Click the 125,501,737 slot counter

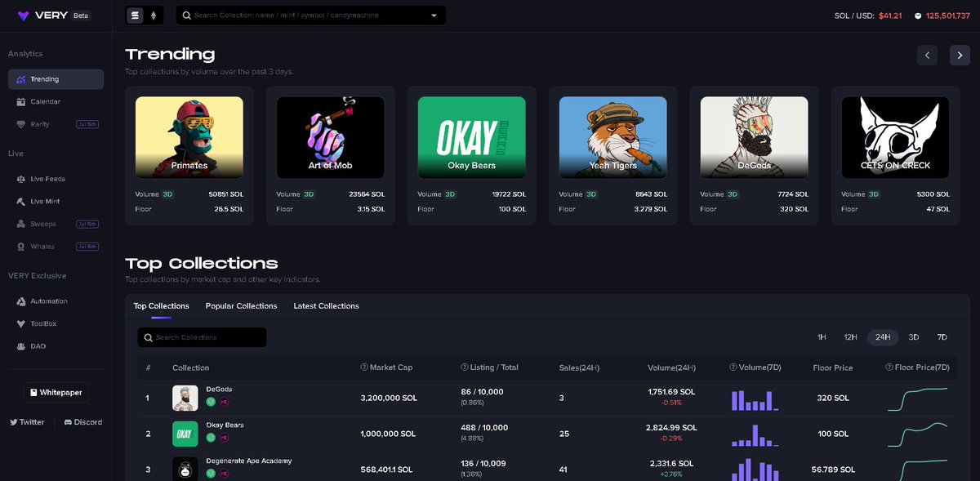947,16
